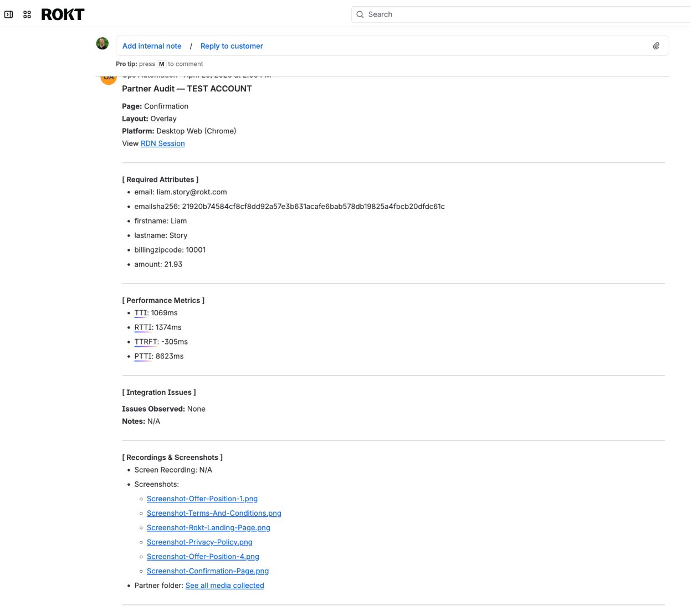Click the RTTI abbreviation term
Screen dimensions: 697x616
coord(142,327)
